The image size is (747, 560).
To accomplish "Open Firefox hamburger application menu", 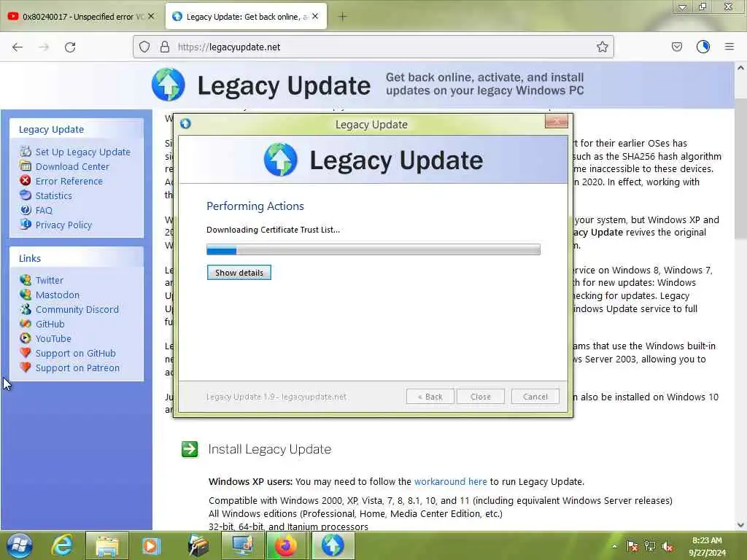I will [729, 47].
